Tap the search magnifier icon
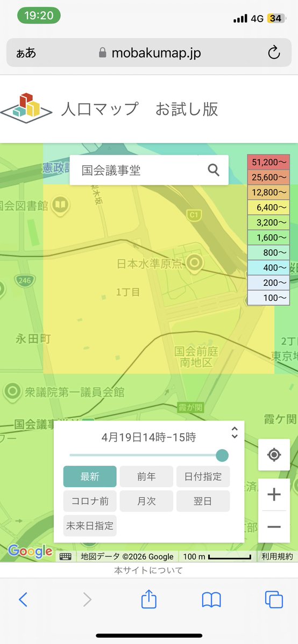 point(214,170)
